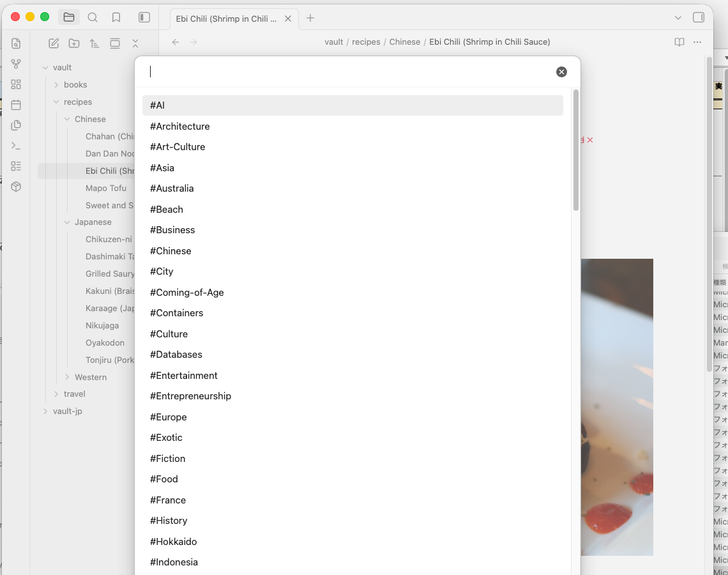Choose the #Coming-of-Age tag
Image resolution: width=728 pixels, height=575 pixels.
pos(353,292)
